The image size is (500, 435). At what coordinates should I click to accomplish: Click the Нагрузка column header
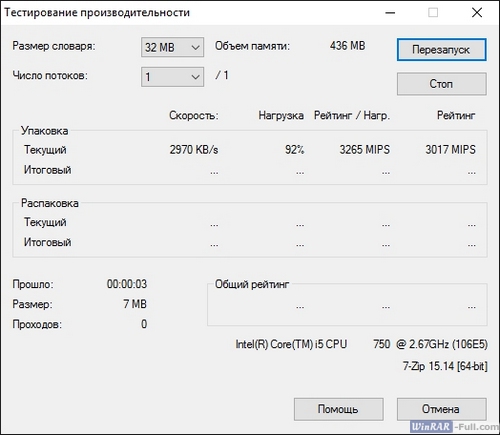(x=281, y=116)
